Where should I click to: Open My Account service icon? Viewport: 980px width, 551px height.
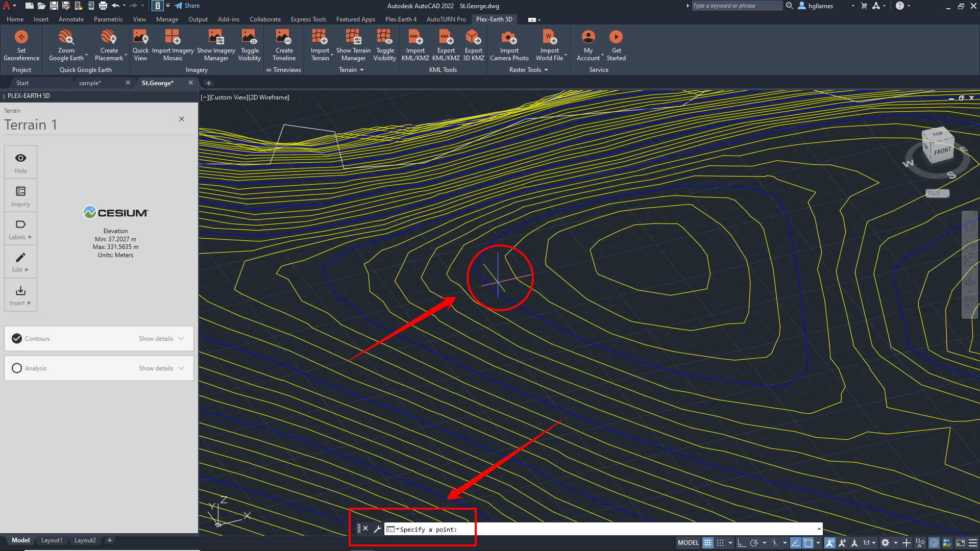click(588, 37)
